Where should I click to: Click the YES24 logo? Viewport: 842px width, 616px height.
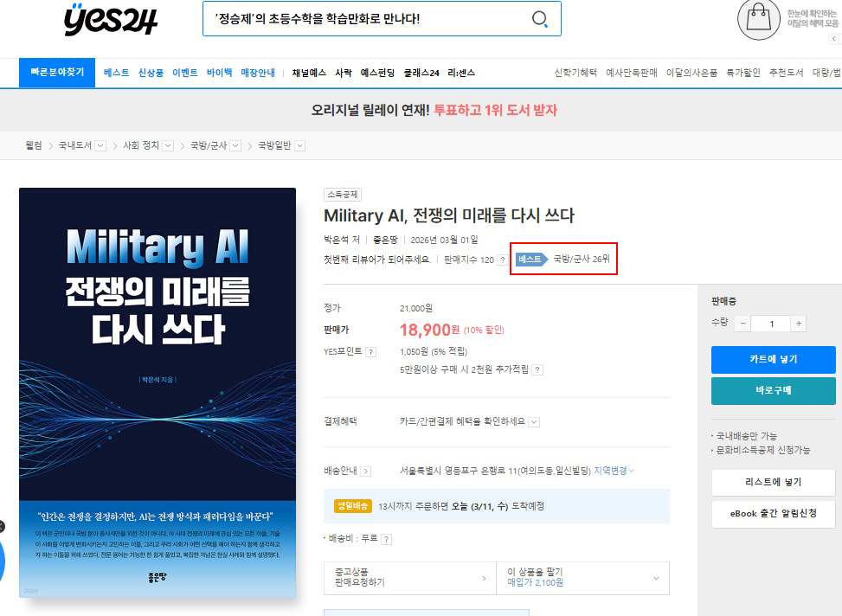111,19
